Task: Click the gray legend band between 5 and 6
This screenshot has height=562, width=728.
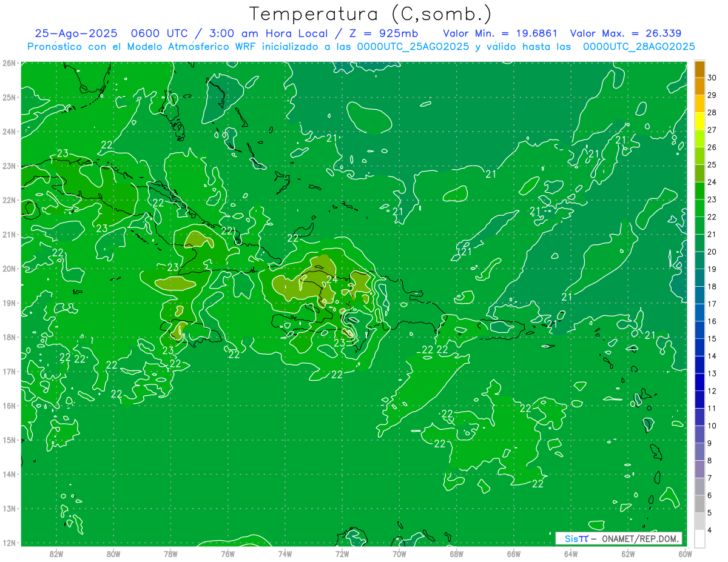Action: [699, 504]
